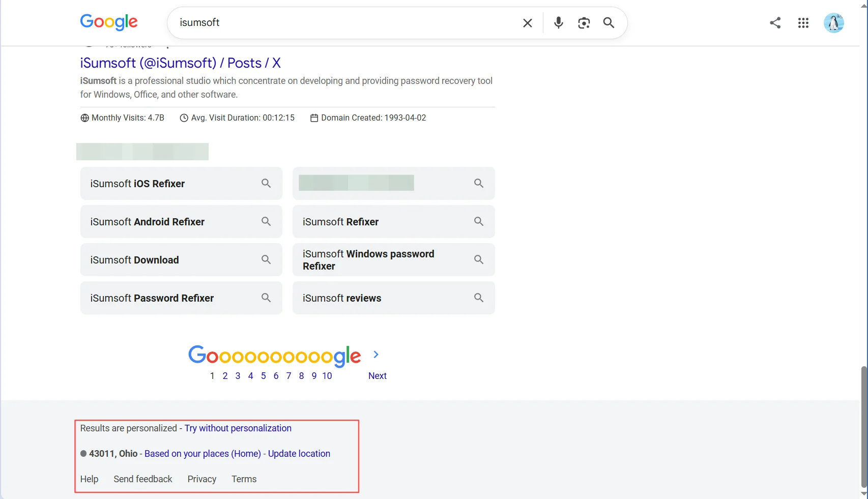
Task: Click the Update location link
Action: point(299,454)
